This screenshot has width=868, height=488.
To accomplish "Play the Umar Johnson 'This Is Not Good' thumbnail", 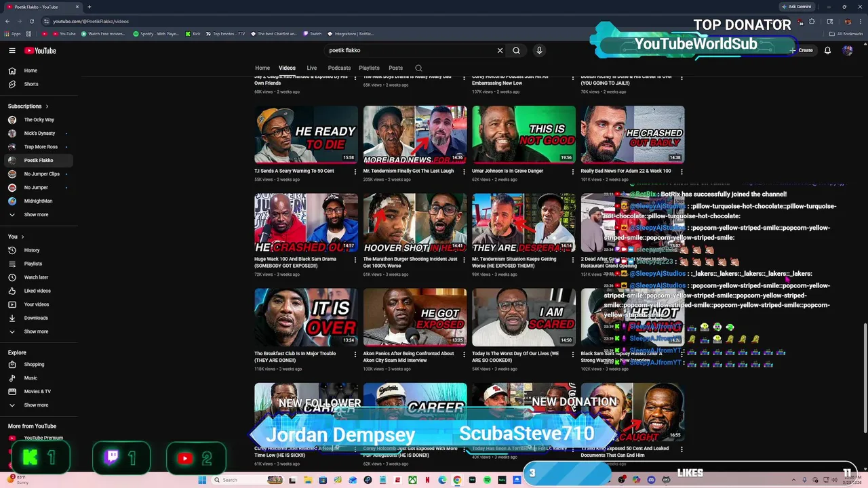I will tap(524, 134).
